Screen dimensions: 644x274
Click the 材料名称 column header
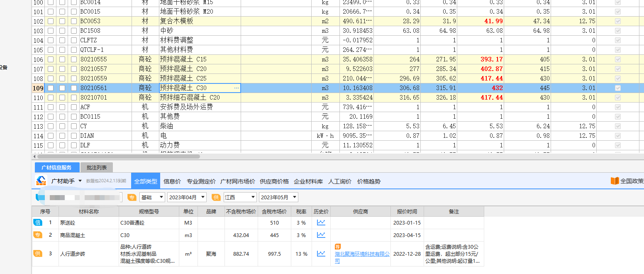click(x=89, y=211)
